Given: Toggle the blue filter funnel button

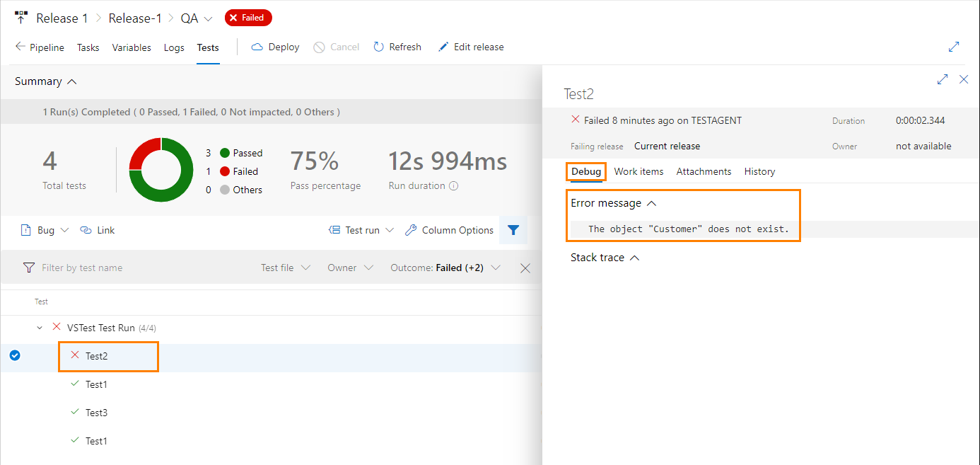Looking at the screenshot, I should (x=513, y=230).
